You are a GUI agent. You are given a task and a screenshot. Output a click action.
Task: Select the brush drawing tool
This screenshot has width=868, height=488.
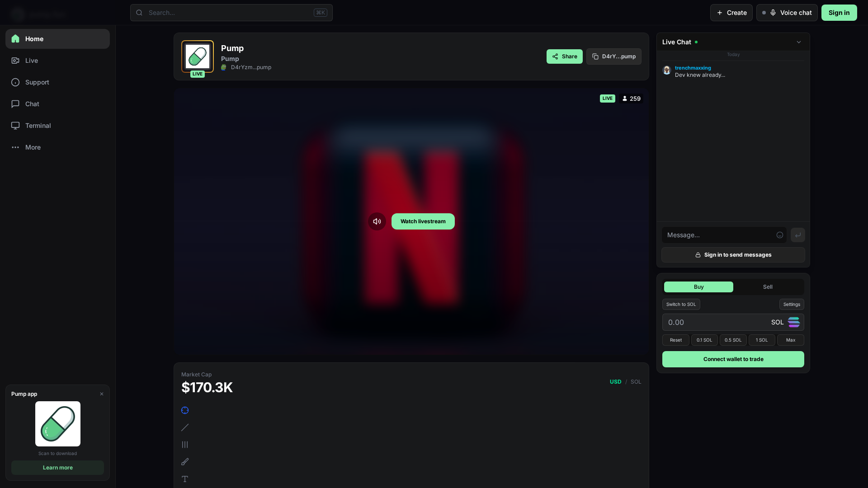pos(185,462)
